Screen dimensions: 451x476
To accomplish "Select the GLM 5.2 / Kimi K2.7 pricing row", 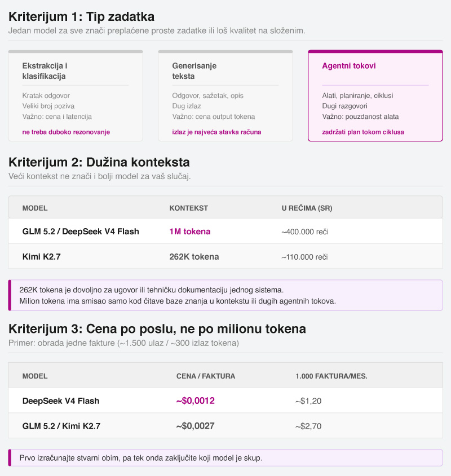I will point(225,426).
